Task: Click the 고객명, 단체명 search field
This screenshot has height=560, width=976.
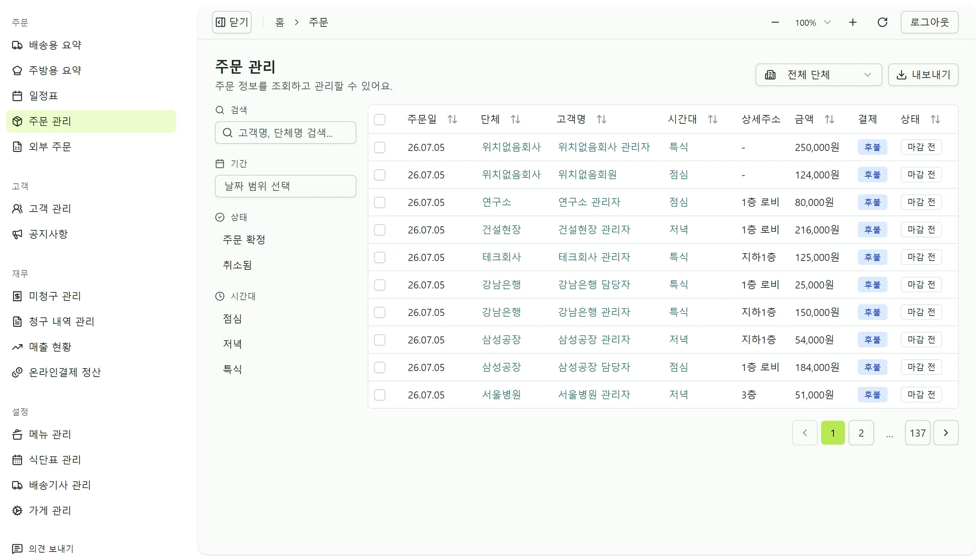Action: 285,133
